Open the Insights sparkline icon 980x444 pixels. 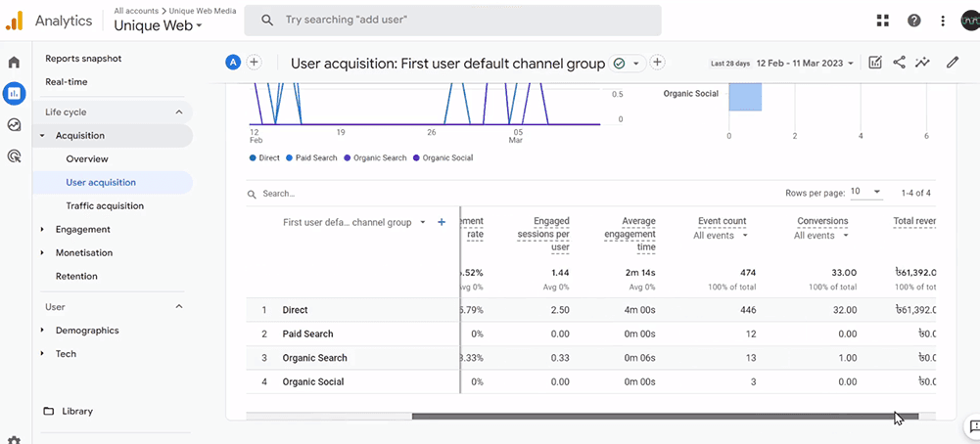(x=922, y=63)
